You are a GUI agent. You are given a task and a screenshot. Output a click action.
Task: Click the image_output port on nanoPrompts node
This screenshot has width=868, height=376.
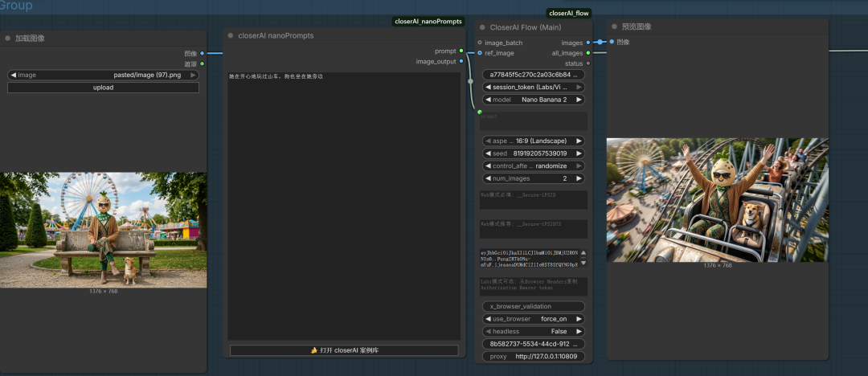461,62
